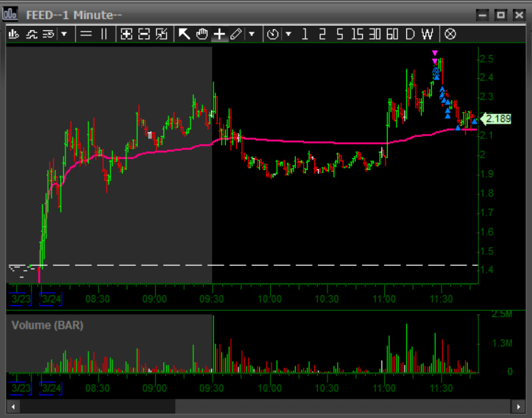Image resolution: width=532 pixels, height=418 pixels.
Task: Click the scrollbar right arrow
Action: coord(519,407)
